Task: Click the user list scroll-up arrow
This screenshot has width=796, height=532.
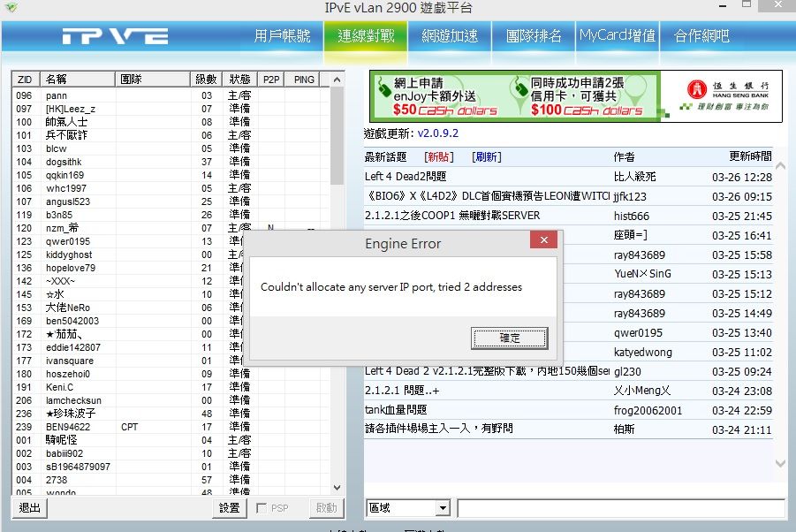Action: point(336,80)
